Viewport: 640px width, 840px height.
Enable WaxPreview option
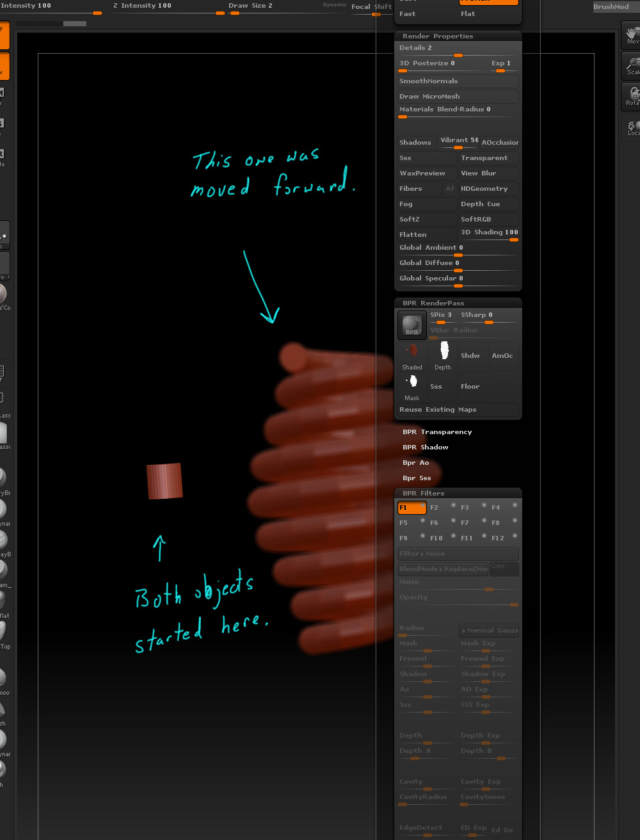pyautogui.click(x=428, y=174)
